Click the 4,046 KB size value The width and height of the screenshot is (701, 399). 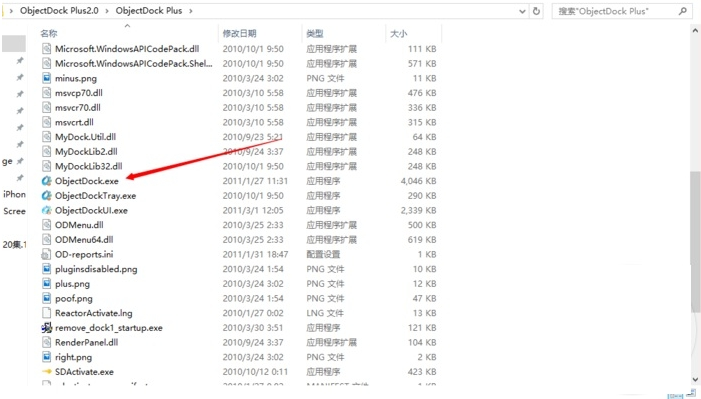[x=418, y=181]
